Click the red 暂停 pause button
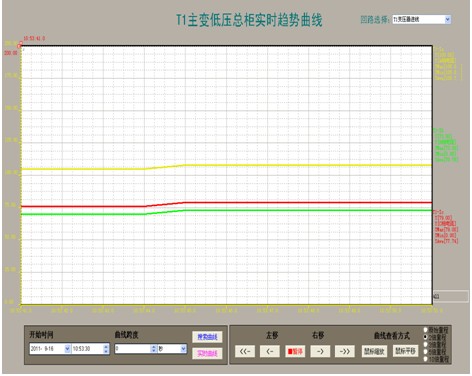This screenshot has width=472, height=376. [295, 351]
